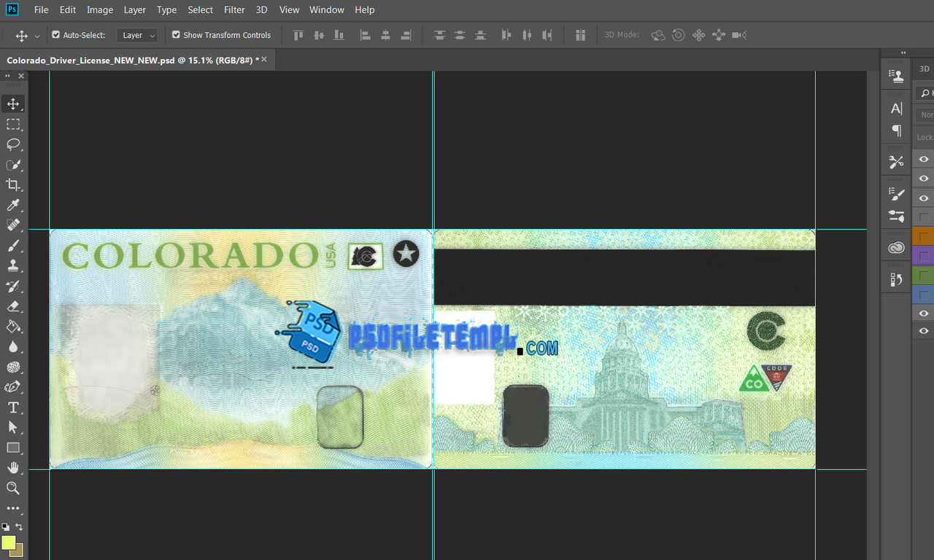Swap foreground and background colors
This screenshot has width=934, height=560.
pyautogui.click(x=20, y=526)
